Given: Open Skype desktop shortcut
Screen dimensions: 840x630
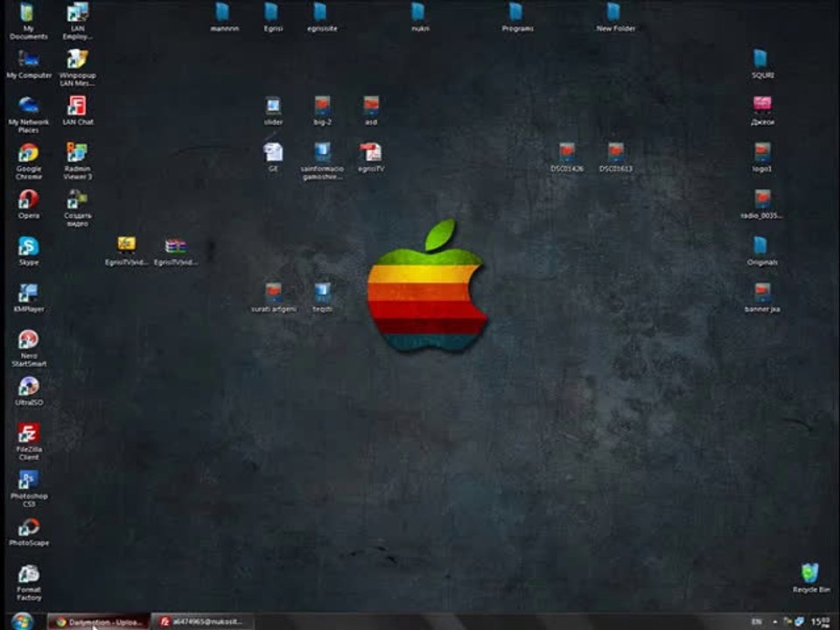Looking at the screenshot, I should pos(28,251).
